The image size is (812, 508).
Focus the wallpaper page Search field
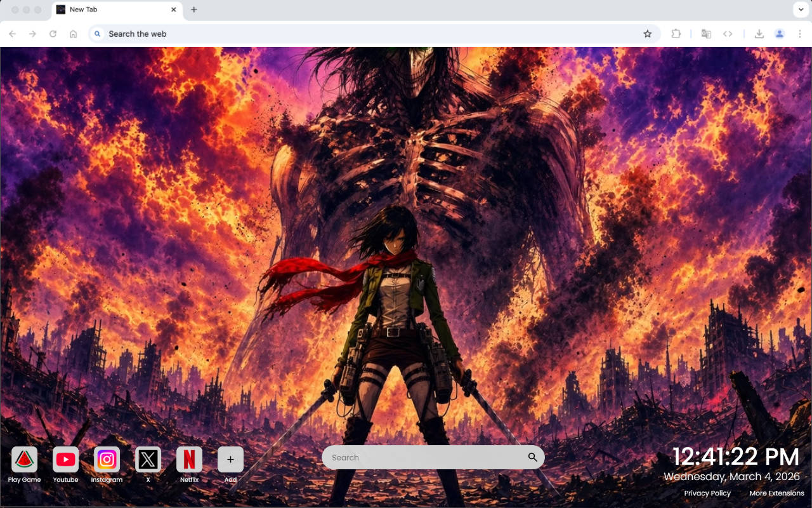(433, 457)
